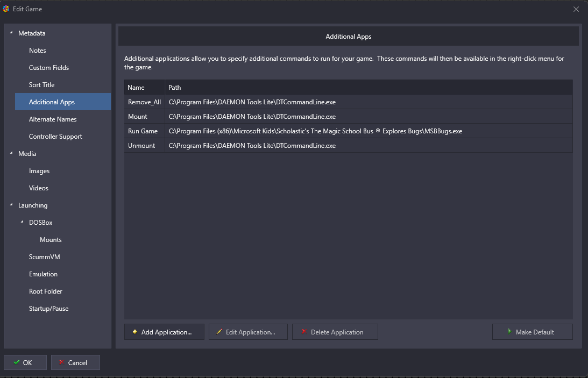Collapse the Metadata tree section

(11, 33)
